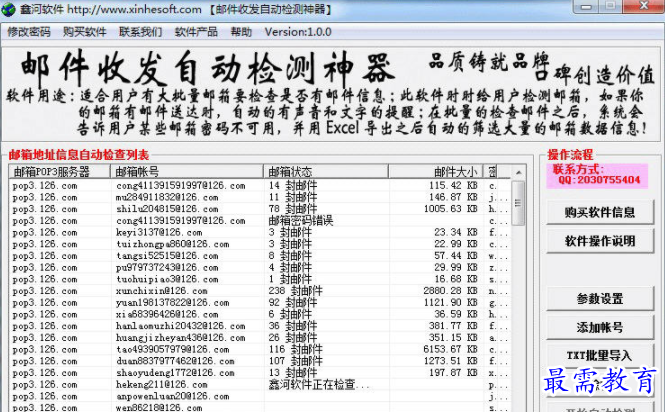Select row keyi31378126.com

point(260,232)
